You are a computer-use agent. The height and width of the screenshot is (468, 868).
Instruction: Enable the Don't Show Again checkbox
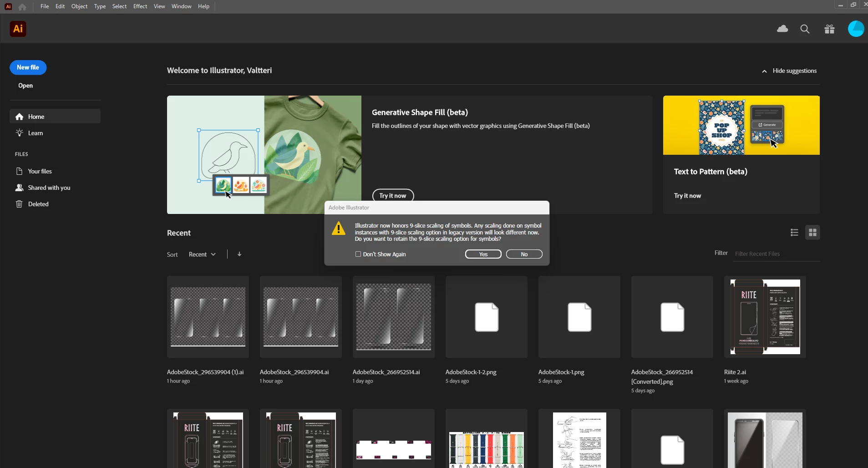(x=358, y=254)
